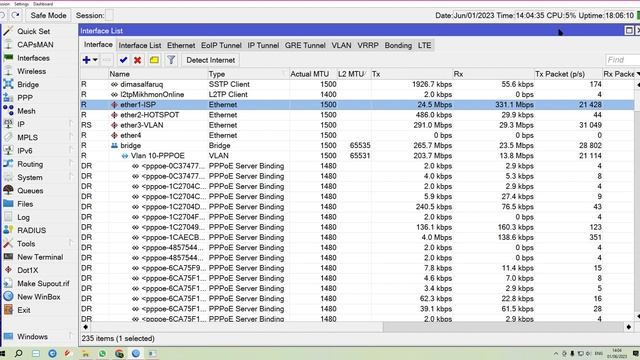Viewport: 640px width, 360px height.
Task: Open Chrome from the taskbar
Action: tap(119, 353)
